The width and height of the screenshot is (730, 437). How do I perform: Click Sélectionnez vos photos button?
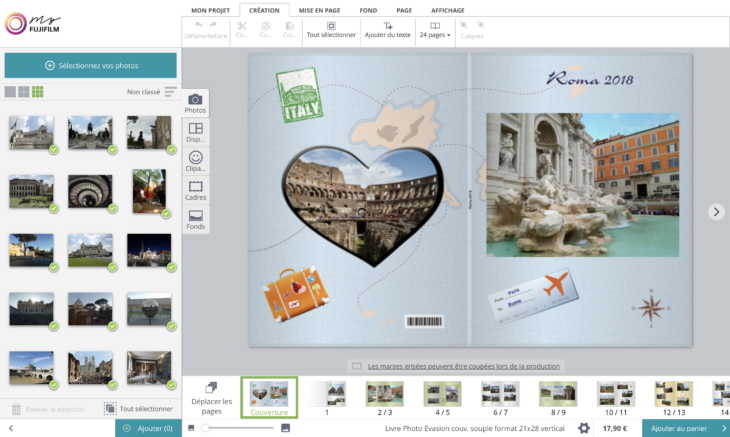click(x=90, y=65)
